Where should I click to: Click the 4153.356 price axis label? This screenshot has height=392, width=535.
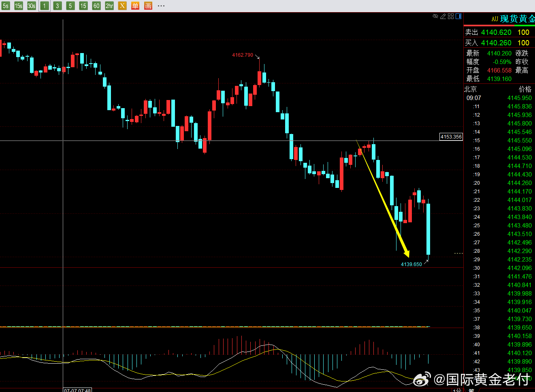click(x=451, y=137)
